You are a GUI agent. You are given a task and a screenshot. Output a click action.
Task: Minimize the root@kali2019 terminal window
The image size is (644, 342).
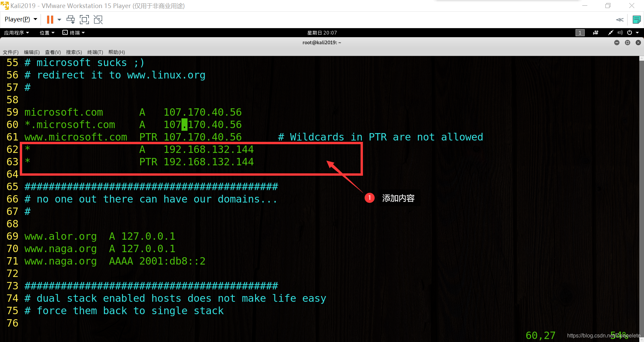point(617,43)
